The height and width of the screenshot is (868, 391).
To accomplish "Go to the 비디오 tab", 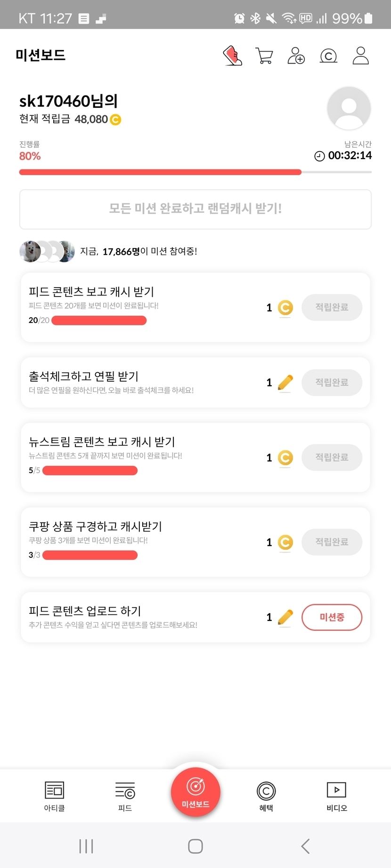I will 337,796.
